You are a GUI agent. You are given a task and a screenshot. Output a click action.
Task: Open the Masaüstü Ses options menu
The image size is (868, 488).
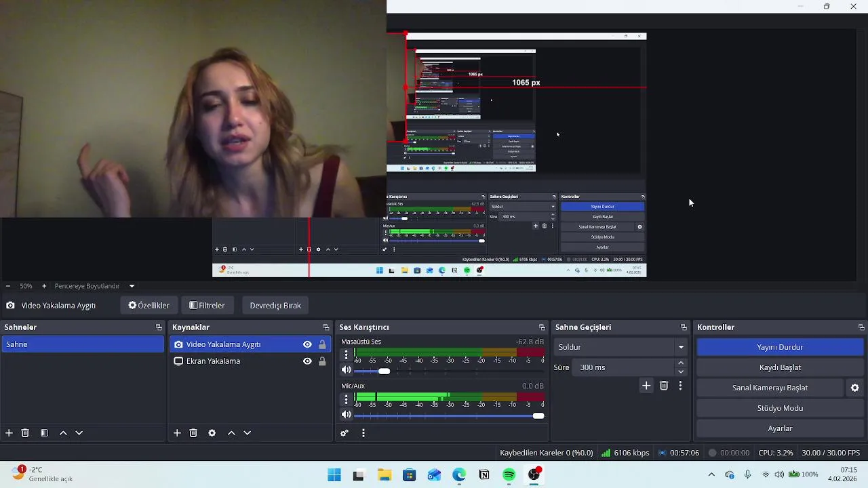point(346,354)
